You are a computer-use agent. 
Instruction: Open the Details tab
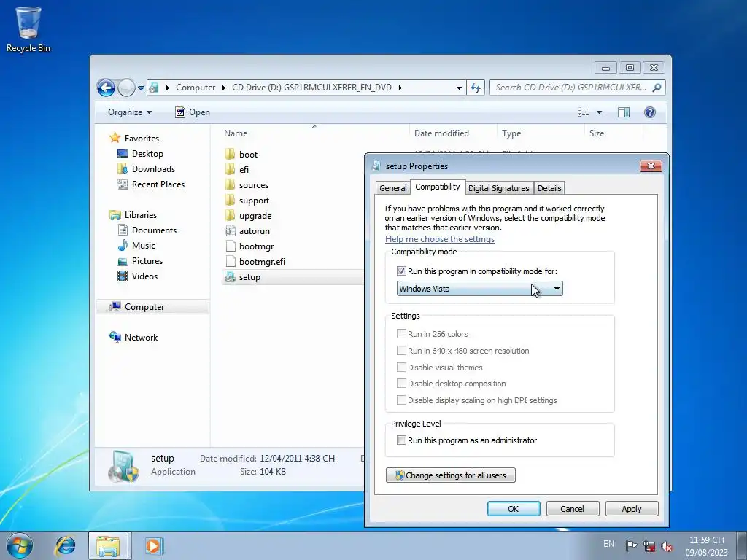[x=549, y=188]
